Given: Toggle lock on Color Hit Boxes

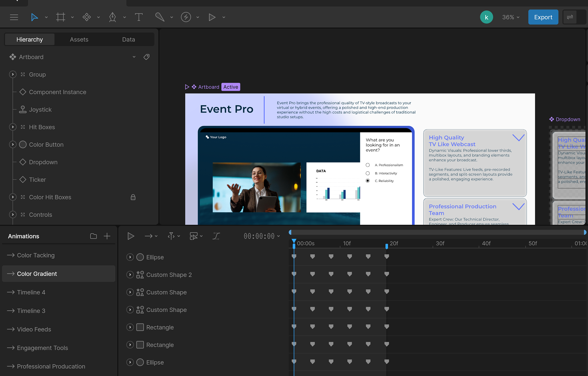Looking at the screenshot, I should [133, 197].
